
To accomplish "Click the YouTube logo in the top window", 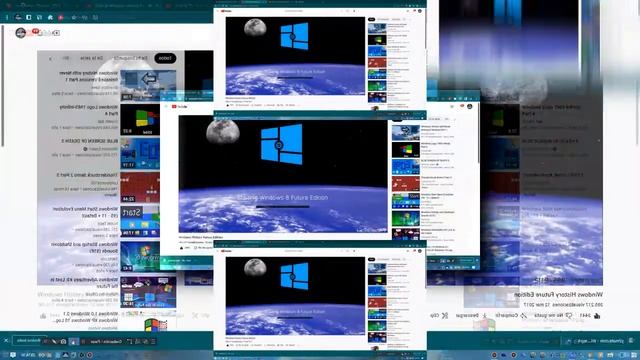I will click(227, 11).
